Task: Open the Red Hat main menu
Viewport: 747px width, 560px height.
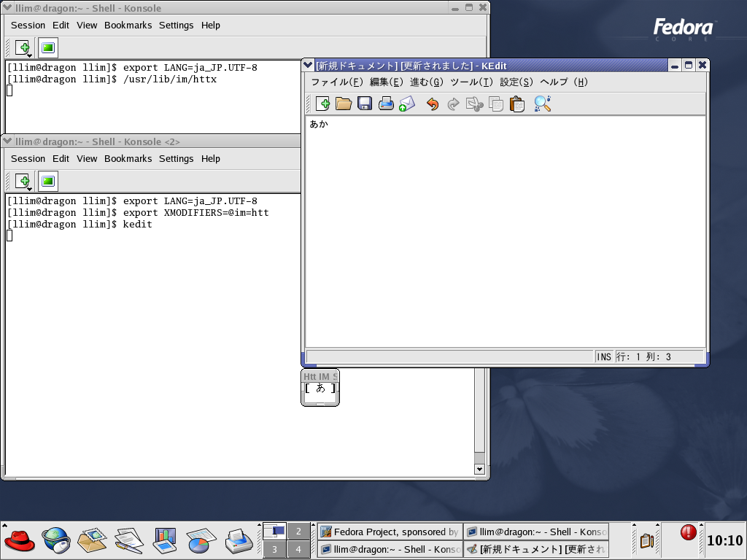Action: [x=20, y=540]
